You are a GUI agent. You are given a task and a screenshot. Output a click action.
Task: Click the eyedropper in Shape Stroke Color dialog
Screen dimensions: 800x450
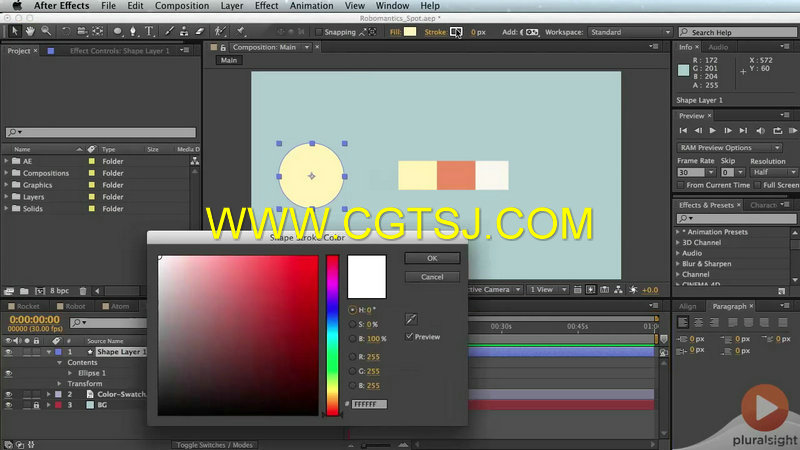coord(411,319)
